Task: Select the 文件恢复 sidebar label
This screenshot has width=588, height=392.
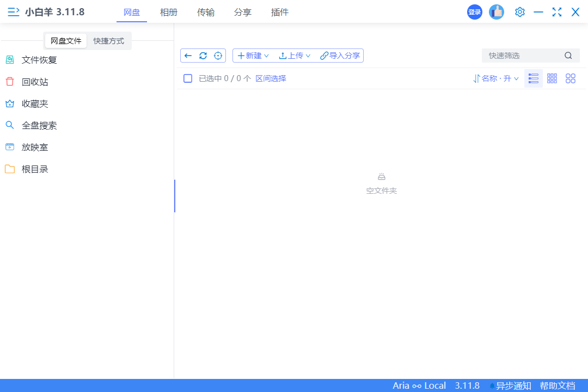Action: click(39, 60)
